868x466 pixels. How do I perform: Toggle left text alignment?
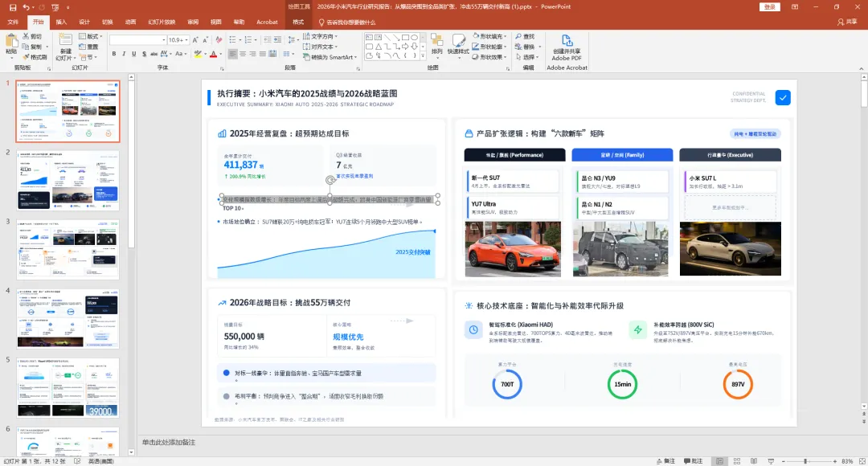click(233, 55)
